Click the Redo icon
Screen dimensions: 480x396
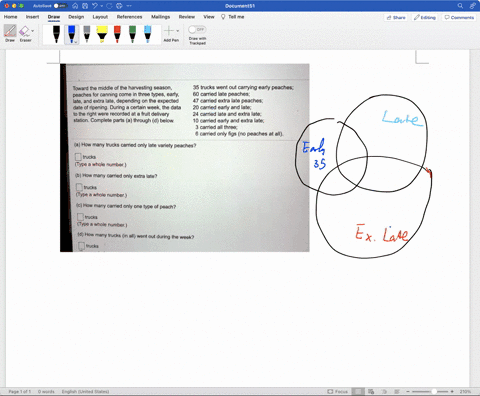point(110,6)
